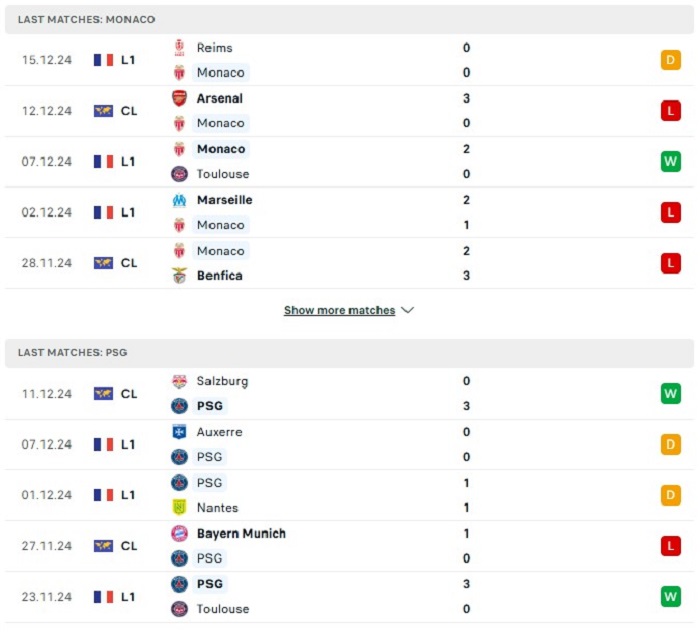
Task: Click the Reims club logo
Action: tap(179, 48)
